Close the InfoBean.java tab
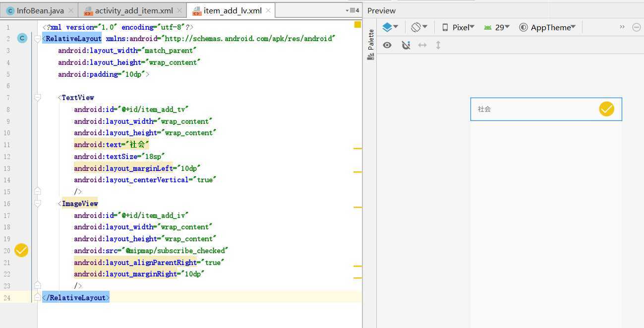Image resolution: width=644 pixels, height=328 pixels. click(x=71, y=10)
